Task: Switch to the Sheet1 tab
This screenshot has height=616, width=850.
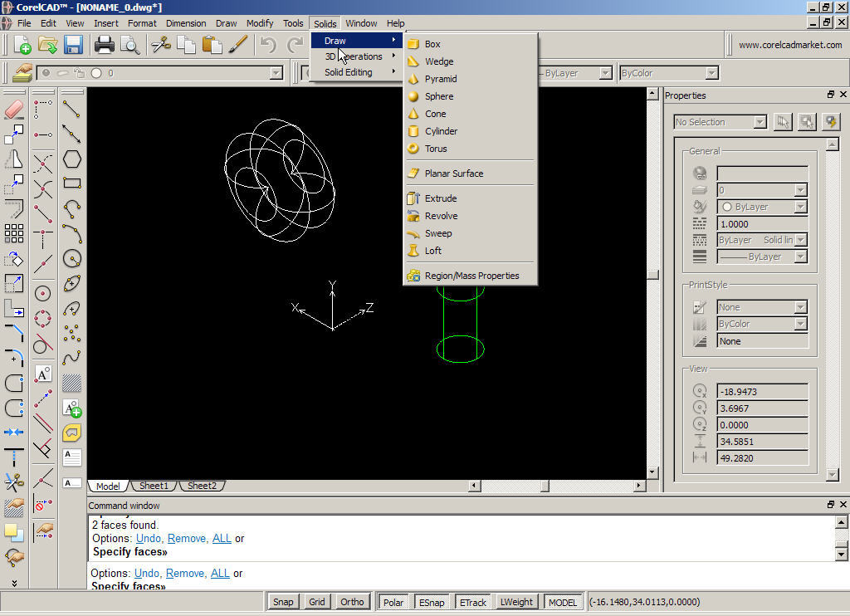Action: point(154,486)
